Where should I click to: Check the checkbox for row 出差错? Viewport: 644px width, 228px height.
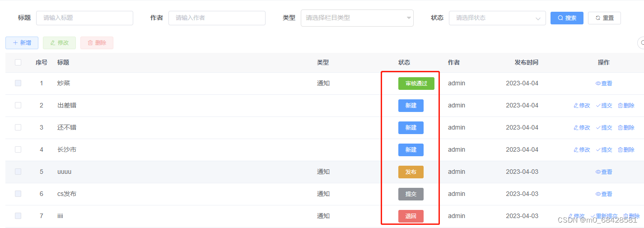18,105
